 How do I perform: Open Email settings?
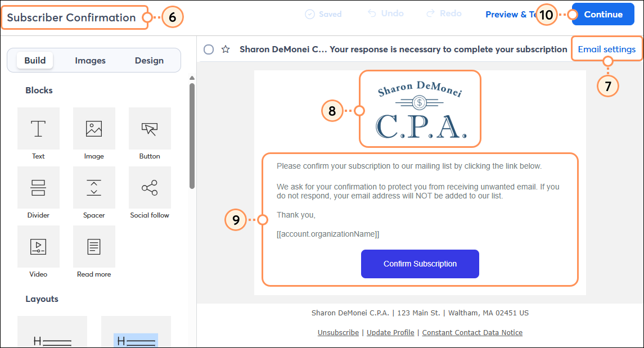point(607,49)
